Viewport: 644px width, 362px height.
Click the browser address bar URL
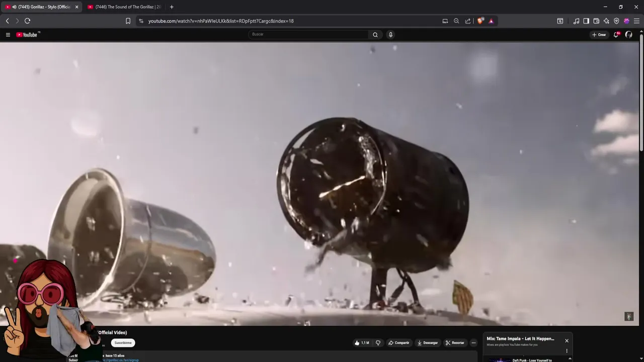[x=221, y=21]
